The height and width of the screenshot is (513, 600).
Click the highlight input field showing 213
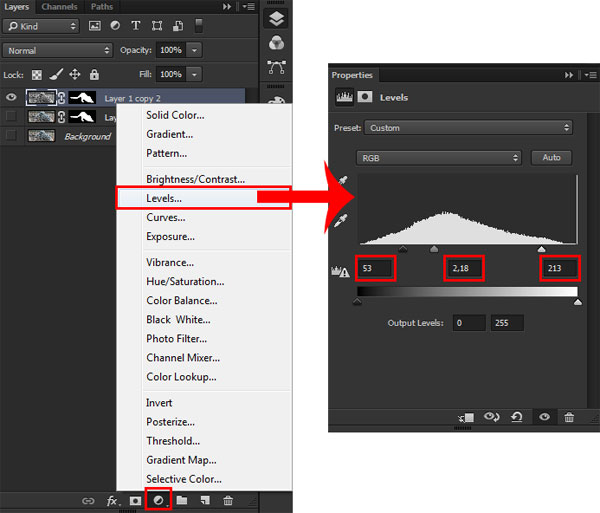tap(560, 268)
